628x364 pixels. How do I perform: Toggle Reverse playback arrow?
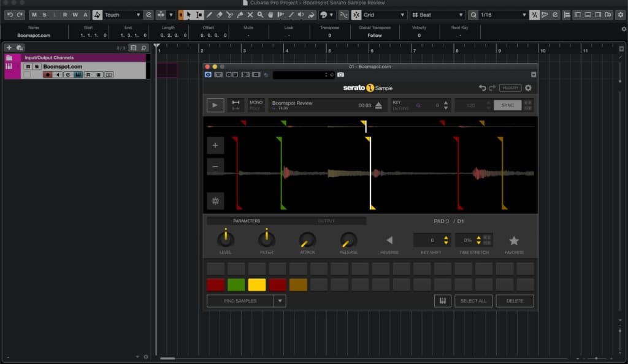coord(389,240)
